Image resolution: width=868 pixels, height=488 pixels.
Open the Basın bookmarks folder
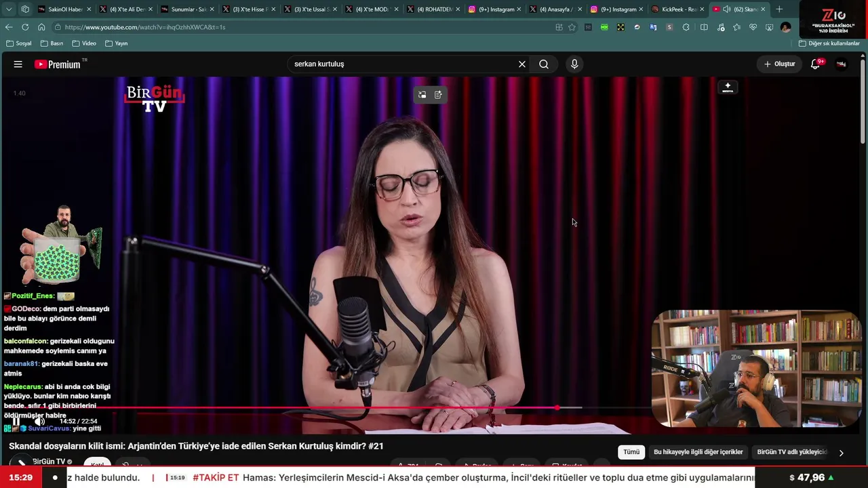click(52, 43)
